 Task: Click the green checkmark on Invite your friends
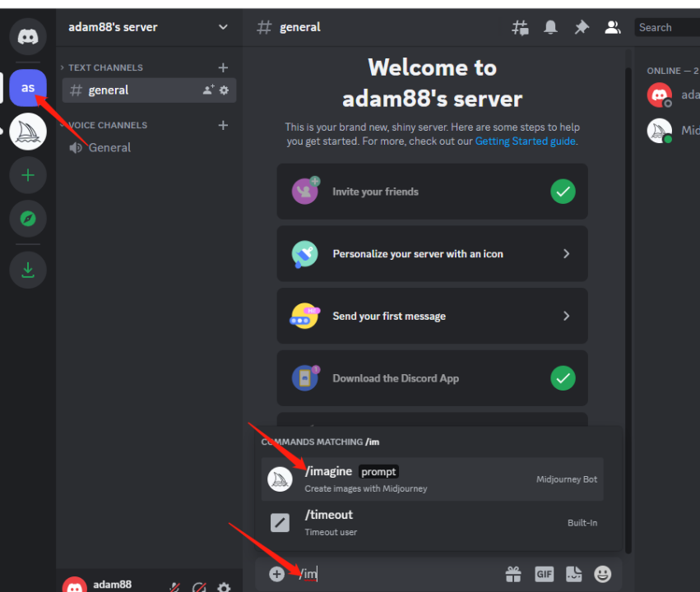[563, 192]
